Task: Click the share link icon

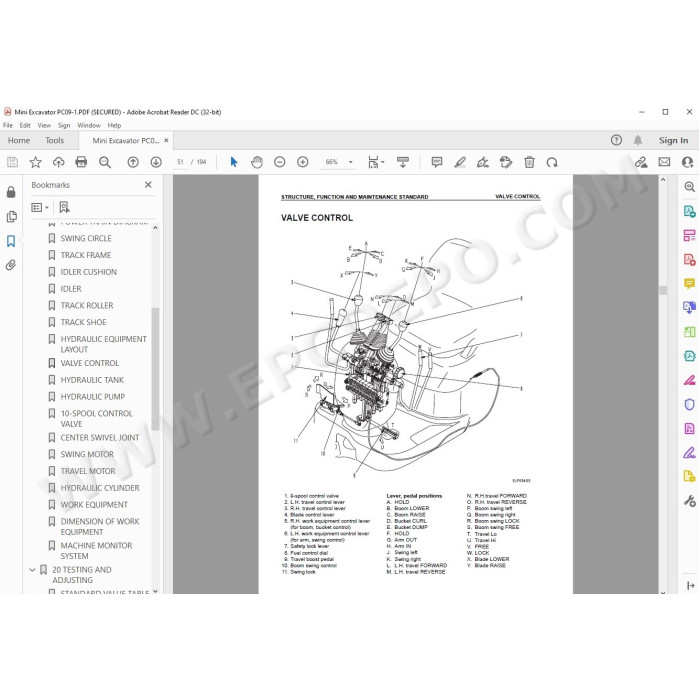Action: tap(641, 162)
